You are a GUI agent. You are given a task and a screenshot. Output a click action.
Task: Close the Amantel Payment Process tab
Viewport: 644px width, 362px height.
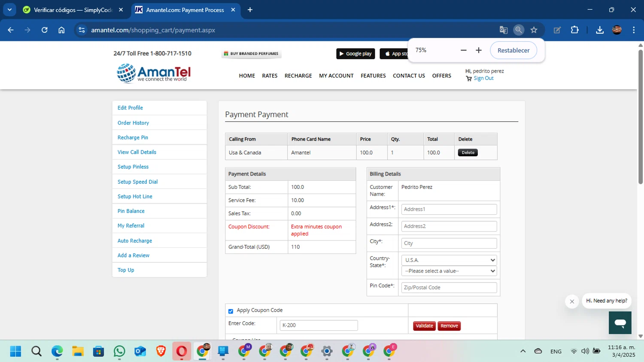pyautogui.click(x=233, y=9)
